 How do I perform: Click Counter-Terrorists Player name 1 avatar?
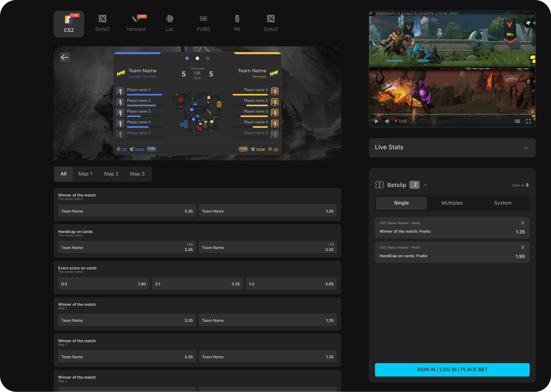pyautogui.click(x=120, y=91)
